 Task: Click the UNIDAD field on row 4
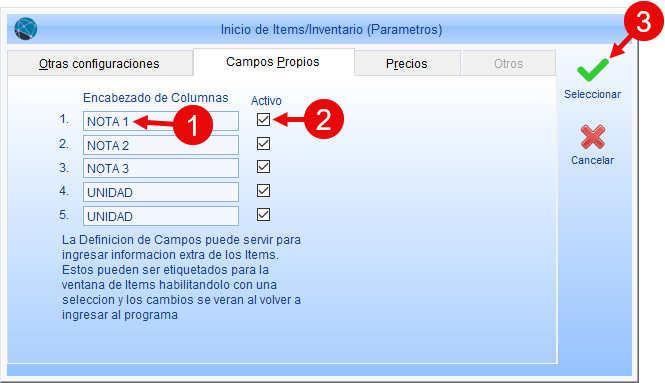click(x=161, y=193)
